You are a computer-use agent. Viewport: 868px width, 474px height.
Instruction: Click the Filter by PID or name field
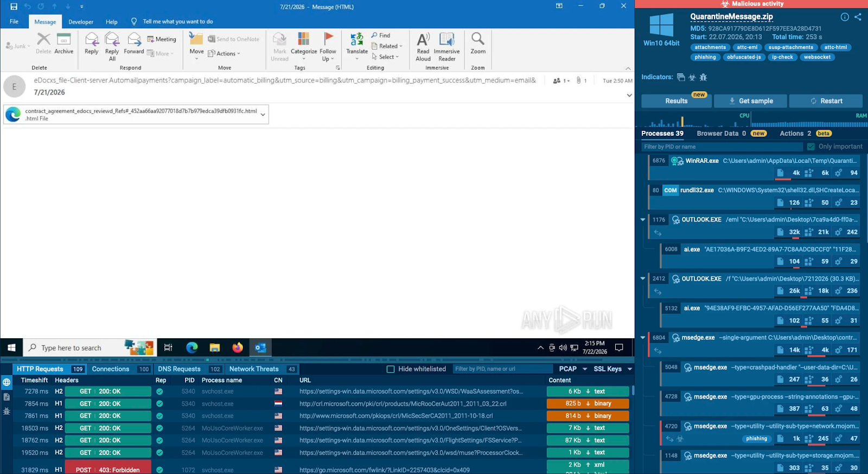(x=722, y=147)
